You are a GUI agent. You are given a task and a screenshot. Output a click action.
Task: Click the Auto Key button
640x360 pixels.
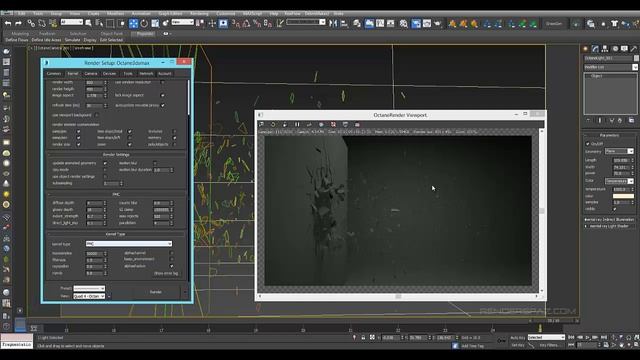click(518, 338)
